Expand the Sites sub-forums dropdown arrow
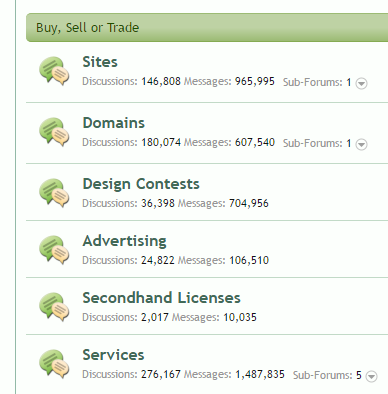Viewport: 388px width, 394px height. pyautogui.click(x=361, y=83)
